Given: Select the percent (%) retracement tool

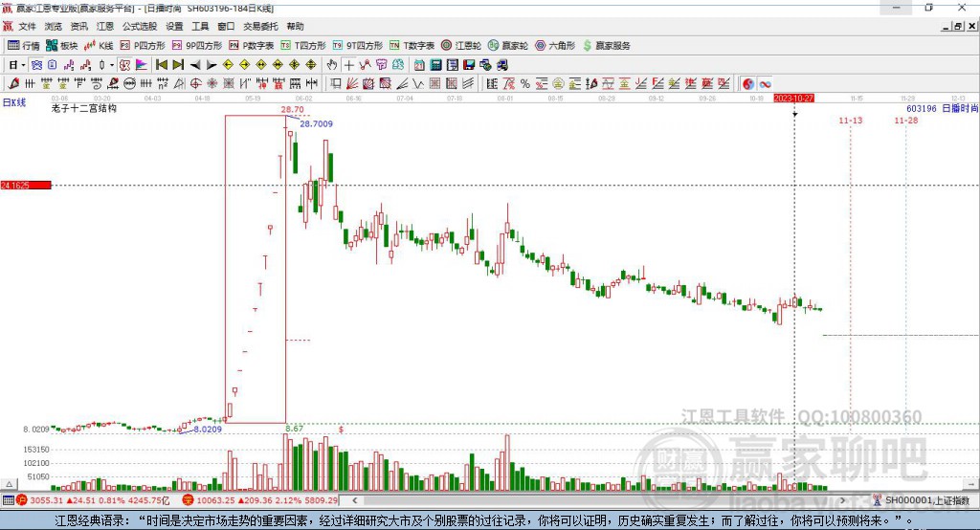Looking at the screenshot, I should (x=525, y=84).
